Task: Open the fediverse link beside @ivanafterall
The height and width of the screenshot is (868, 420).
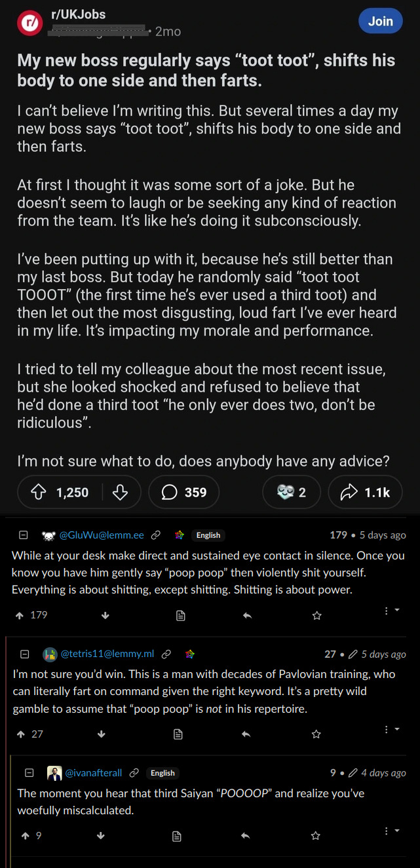Action: pos(134,773)
